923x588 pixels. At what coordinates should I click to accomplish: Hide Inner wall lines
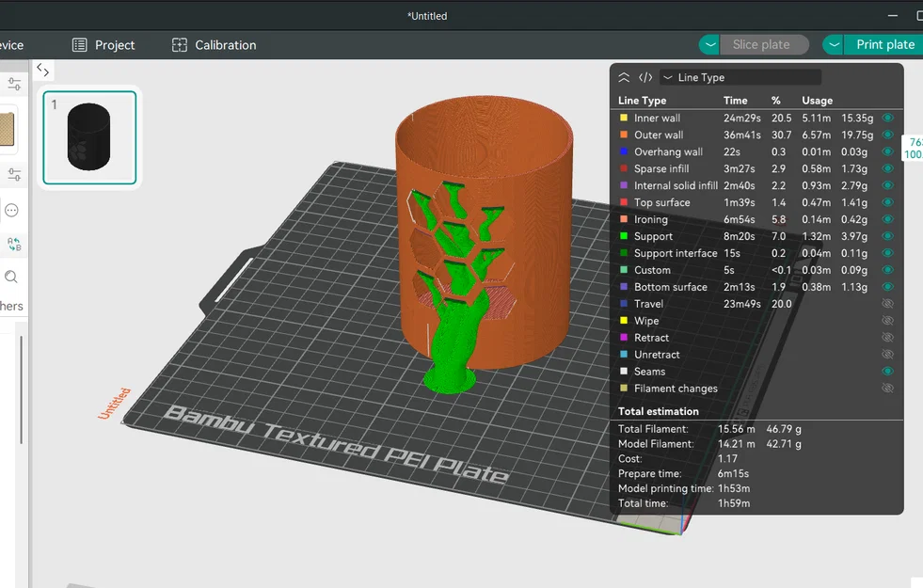887,118
